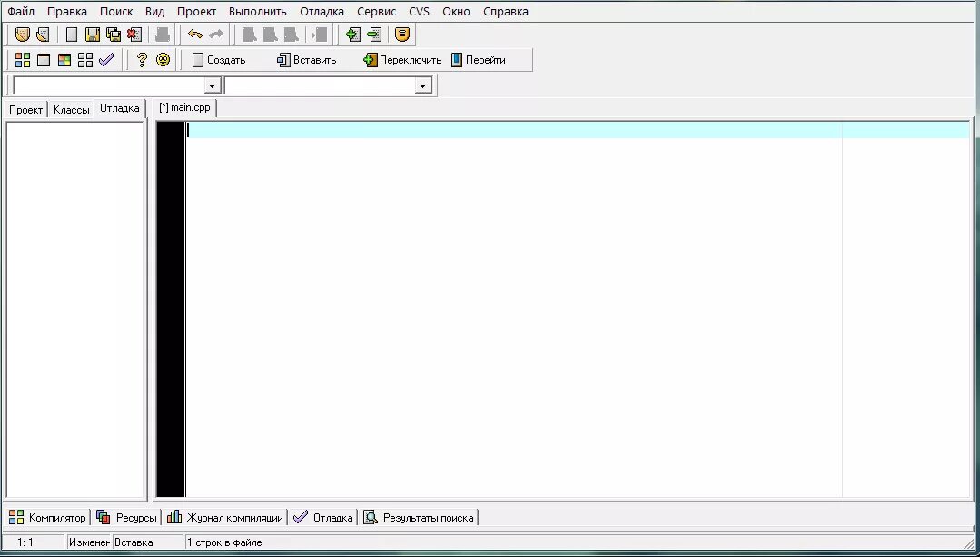
Task: Open the Отладка bottom tab
Action: pos(323,518)
